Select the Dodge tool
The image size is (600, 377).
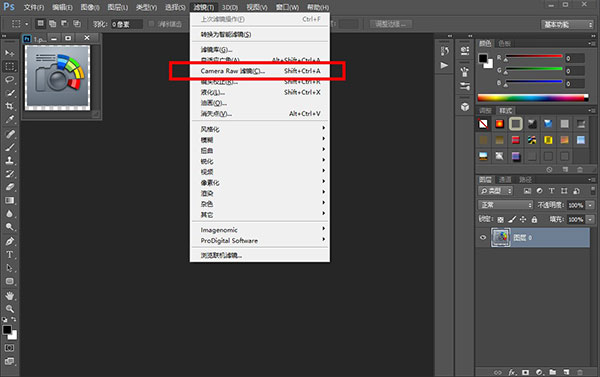pyautogui.click(x=10, y=227)
